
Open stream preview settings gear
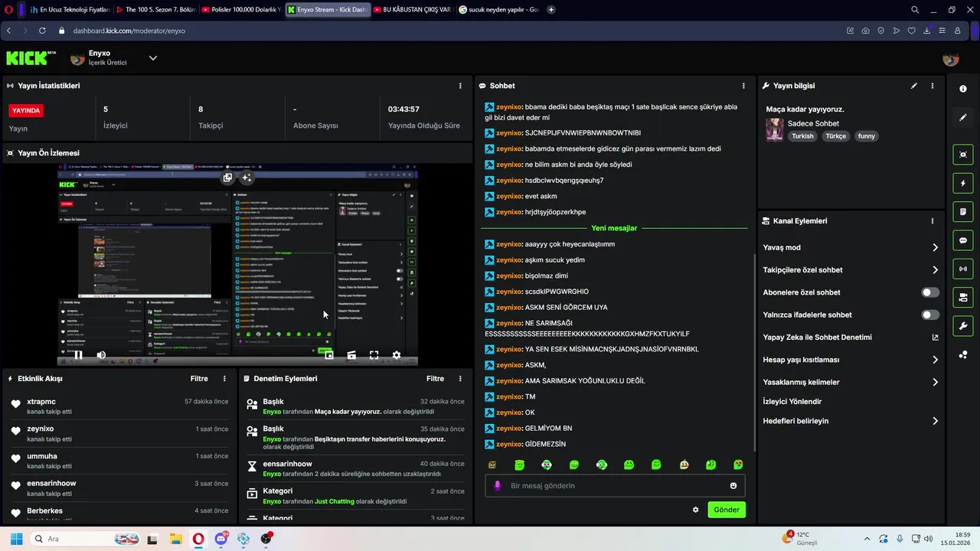tap(397, 355)
